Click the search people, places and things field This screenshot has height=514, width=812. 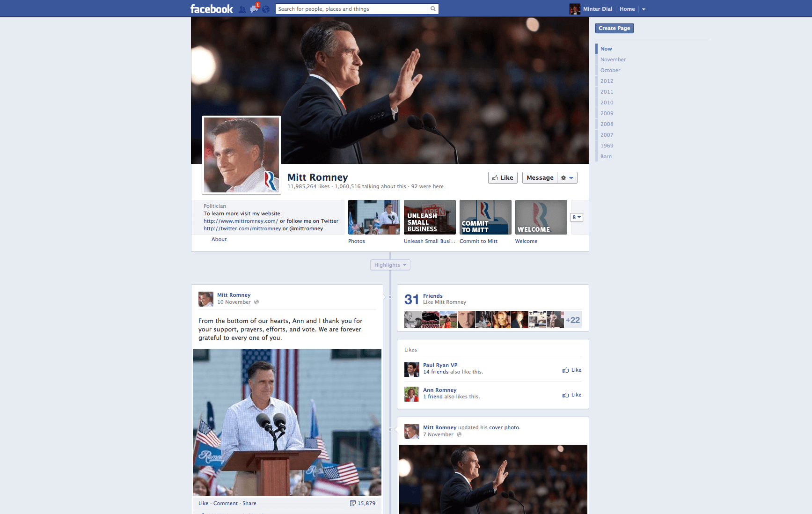point(352,9)
